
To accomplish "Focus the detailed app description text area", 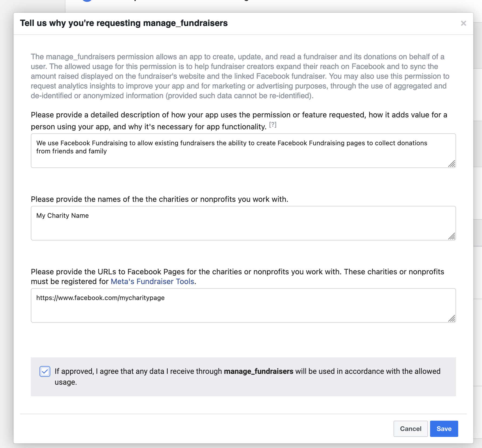I will pyautogui.click(x=243, y=151).
